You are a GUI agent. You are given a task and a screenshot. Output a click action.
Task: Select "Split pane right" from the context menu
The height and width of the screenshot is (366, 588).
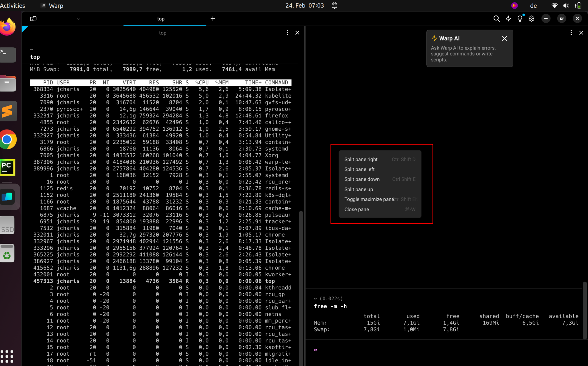click(361, 159)
